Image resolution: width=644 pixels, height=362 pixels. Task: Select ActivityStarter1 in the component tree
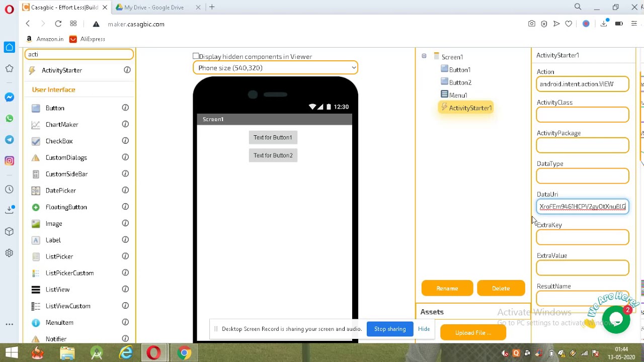click(466, 108)
